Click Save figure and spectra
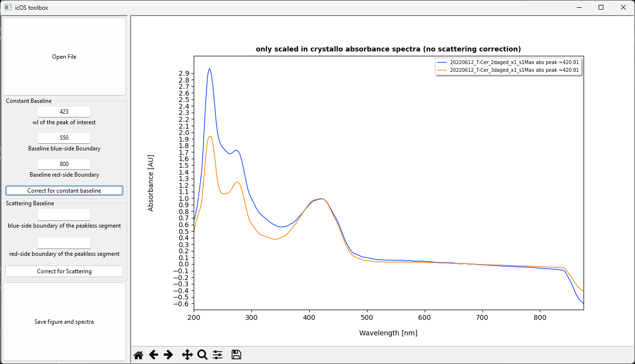The width and height of the screenshot is (635, 364). tap(64, 321)
